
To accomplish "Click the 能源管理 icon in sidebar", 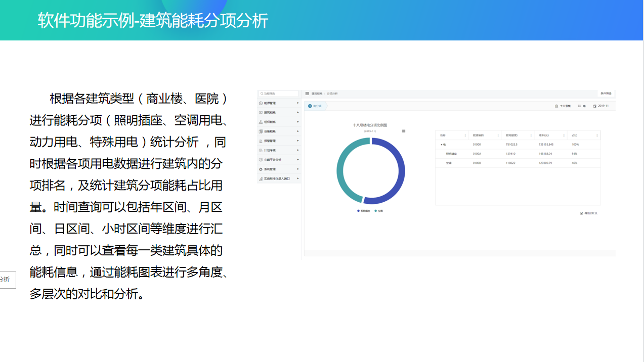I will pyautogui.click(x=261, y=103).
